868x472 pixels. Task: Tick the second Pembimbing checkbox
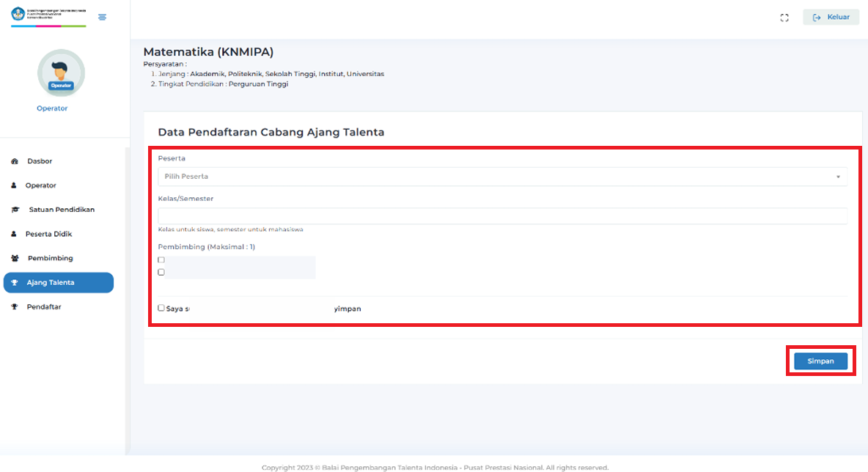(161, 272)
